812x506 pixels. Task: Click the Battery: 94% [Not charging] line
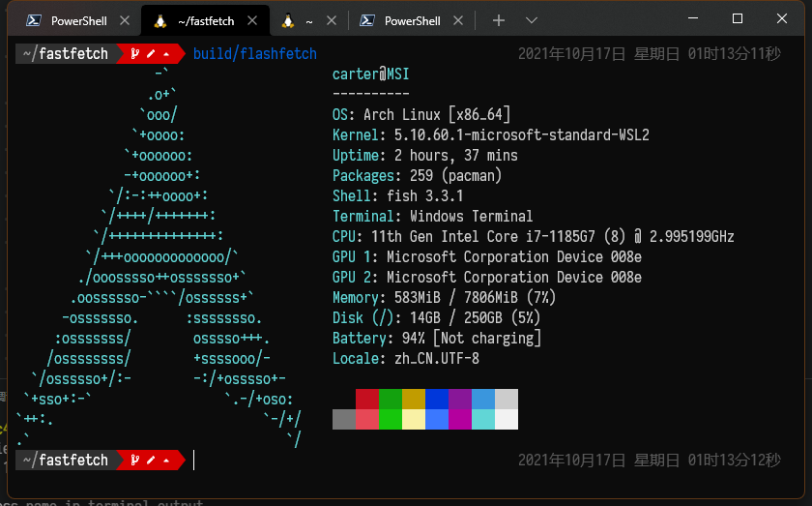click(x=437, y=338)
